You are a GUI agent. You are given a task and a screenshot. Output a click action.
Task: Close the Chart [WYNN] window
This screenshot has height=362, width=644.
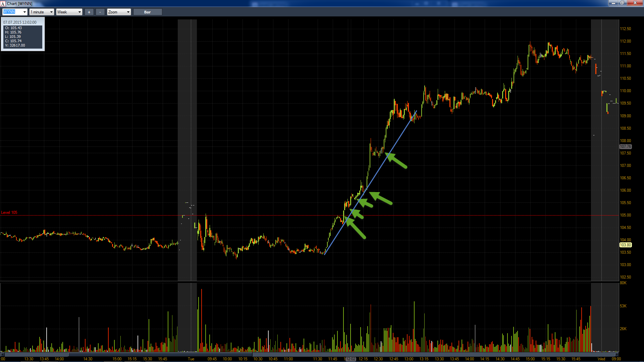[635, 3]
